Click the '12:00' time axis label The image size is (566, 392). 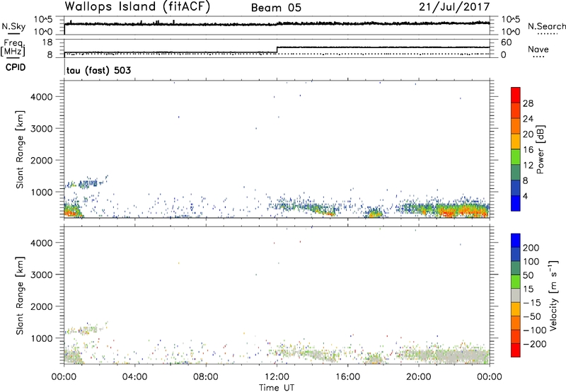pos(277,377)
